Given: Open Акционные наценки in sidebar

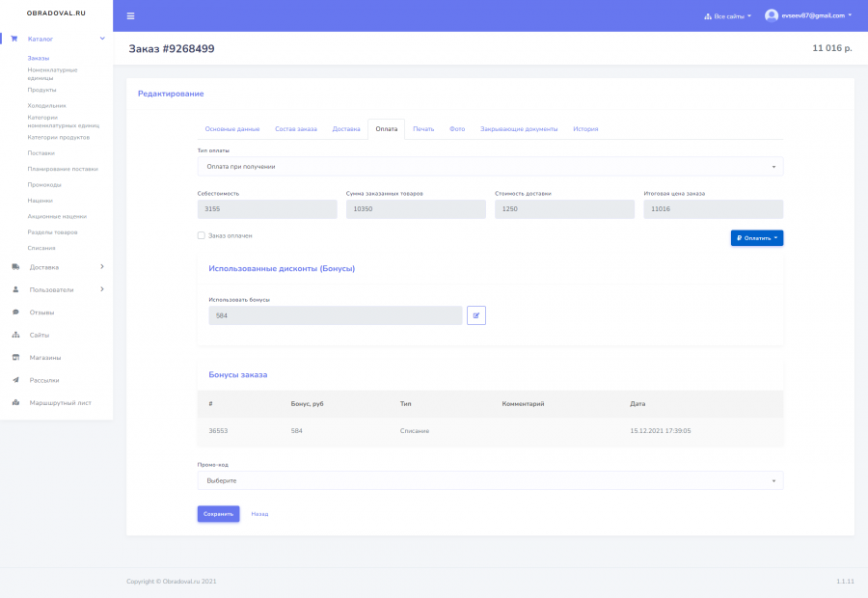Looking at the screenshot, I should click(x=57, y=216).
